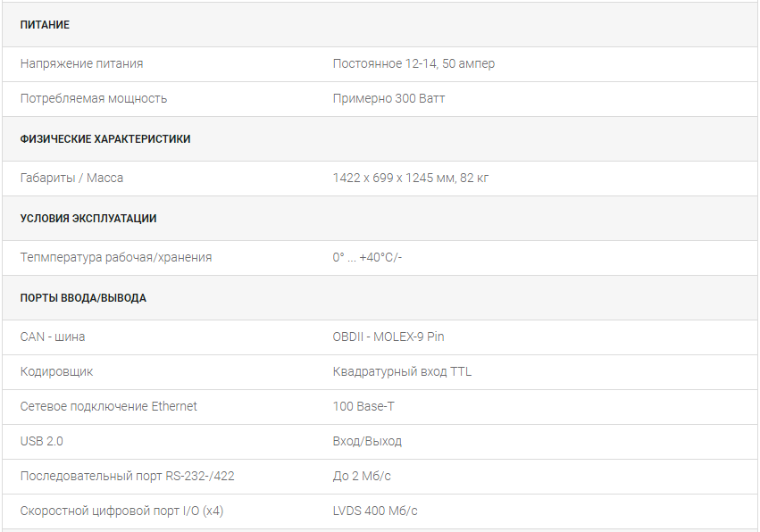Click the Напряжение питания label
Screen dimensions: 760x532
pyautogui.click(x=81, y=63)
